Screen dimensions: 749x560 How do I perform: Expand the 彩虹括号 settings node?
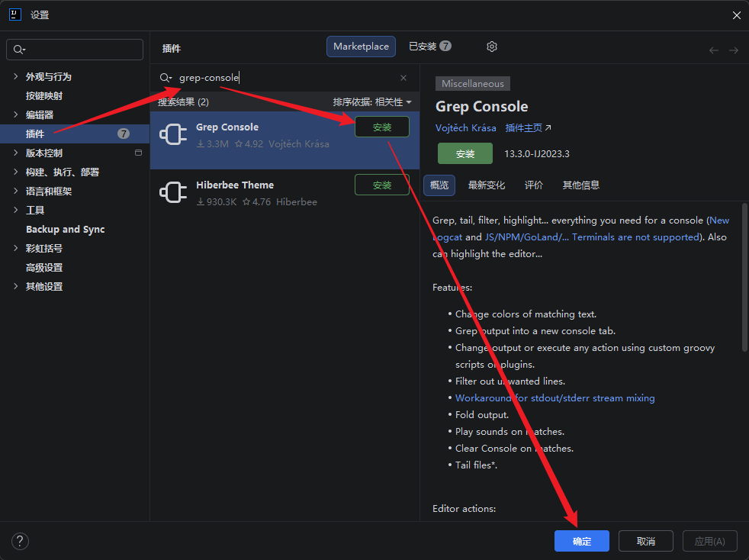[x=16, y=248]
